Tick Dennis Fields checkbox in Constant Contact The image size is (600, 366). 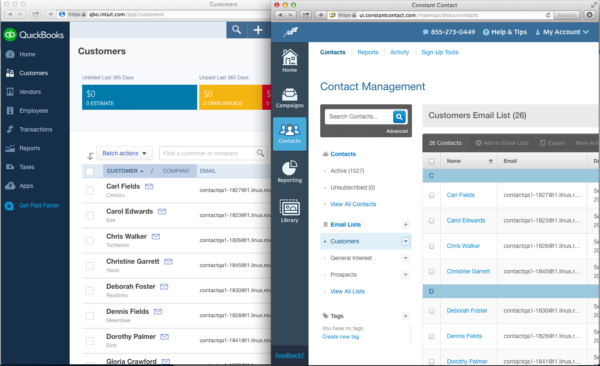pyautogui.click(x=432, y=336)
